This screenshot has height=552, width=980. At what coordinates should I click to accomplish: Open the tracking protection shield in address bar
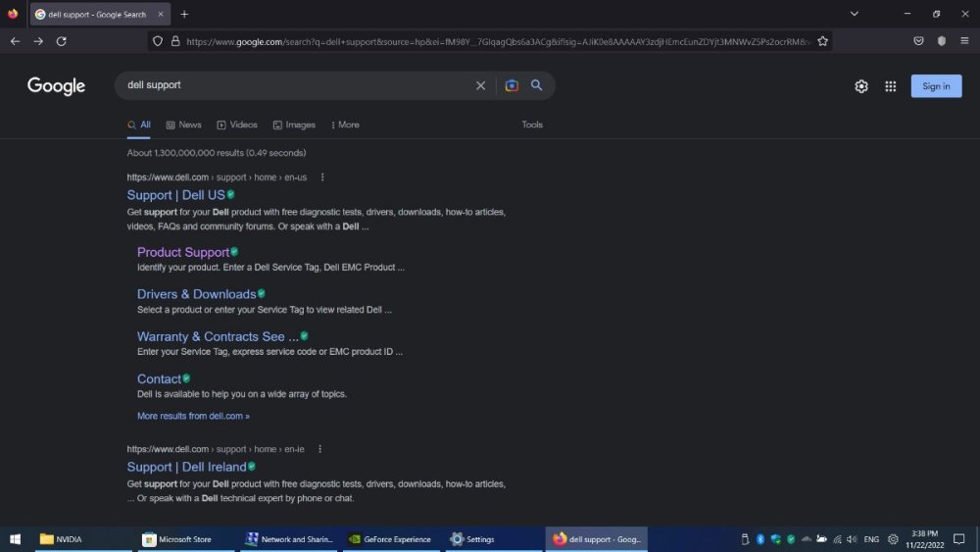158,41
